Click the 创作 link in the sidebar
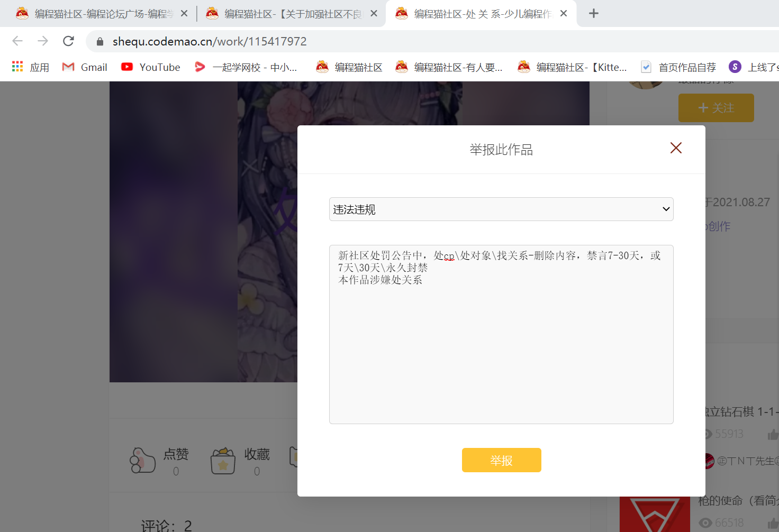The image size is (779, 532). point(719,226)
